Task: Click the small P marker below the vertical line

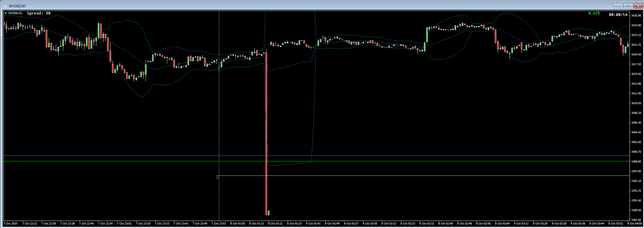Action: coord(218,178)
